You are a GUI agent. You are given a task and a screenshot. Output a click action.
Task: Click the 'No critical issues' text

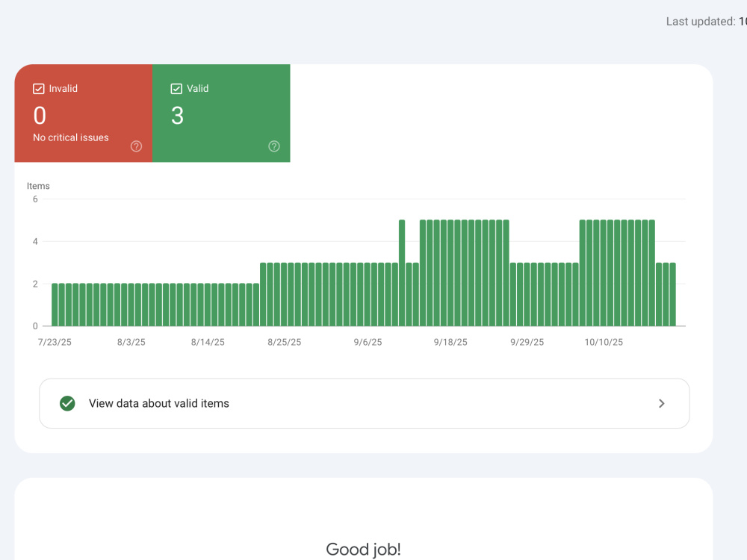(71, 137)
